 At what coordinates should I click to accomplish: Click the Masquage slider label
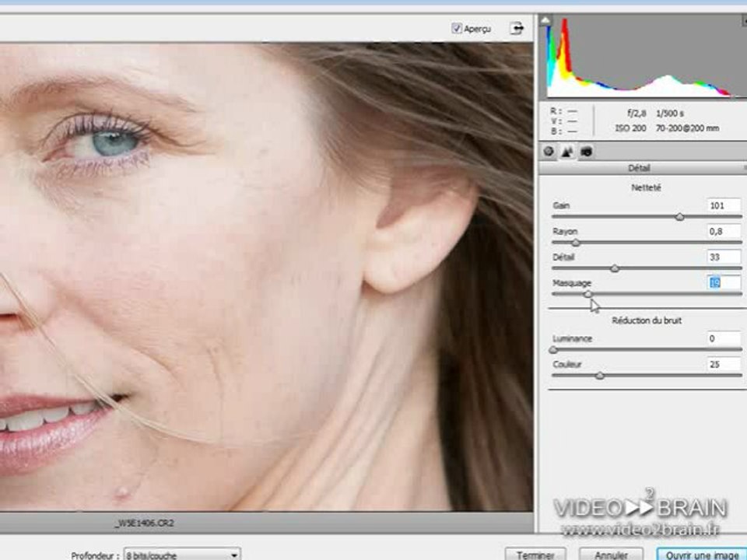point(572,283)
